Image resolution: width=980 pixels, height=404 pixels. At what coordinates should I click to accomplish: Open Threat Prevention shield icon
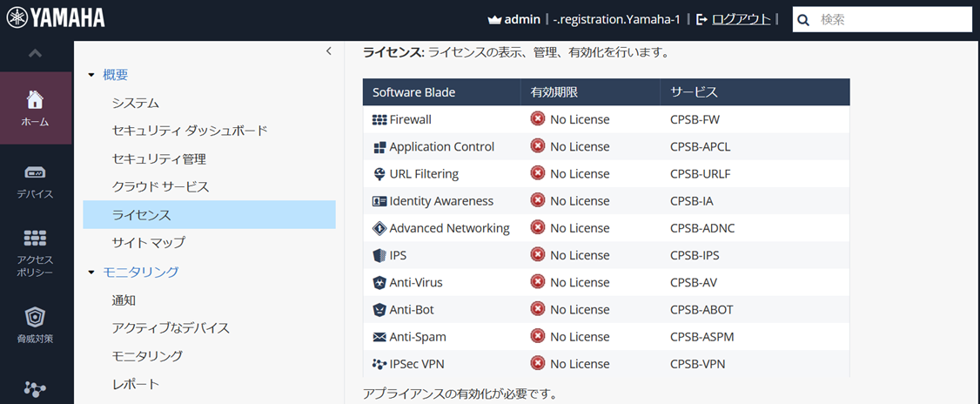pos(35,317)
